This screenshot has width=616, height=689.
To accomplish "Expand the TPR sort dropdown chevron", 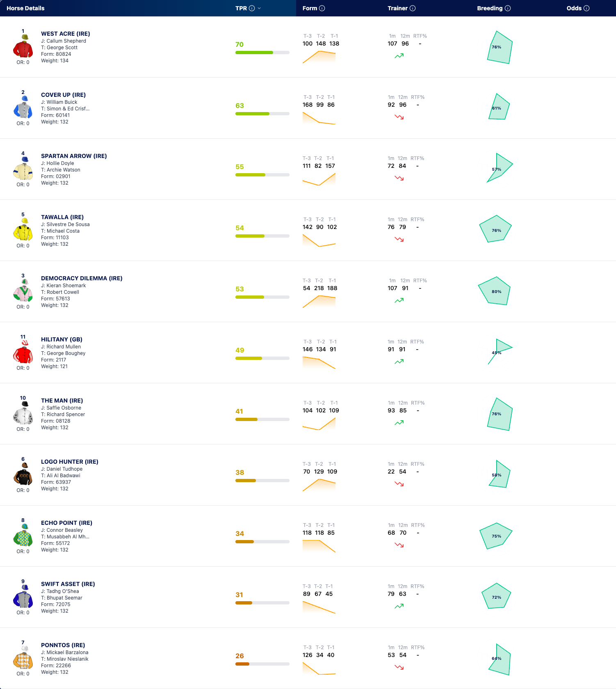I will pyautogui.click(x=259, y=8).
